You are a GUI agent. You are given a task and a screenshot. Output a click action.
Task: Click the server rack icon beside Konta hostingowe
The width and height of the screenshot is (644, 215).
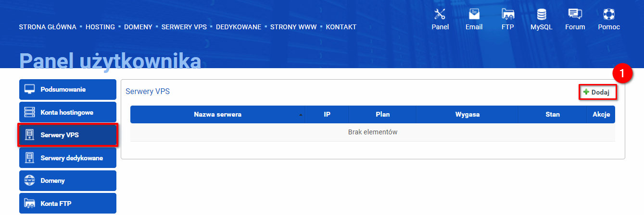tap(30, 112)
